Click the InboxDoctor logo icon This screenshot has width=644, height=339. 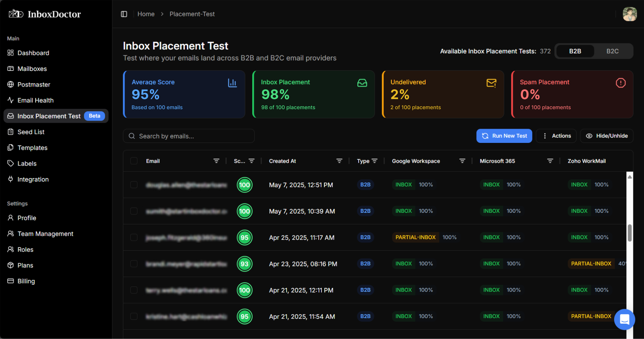tap(16, 14)
